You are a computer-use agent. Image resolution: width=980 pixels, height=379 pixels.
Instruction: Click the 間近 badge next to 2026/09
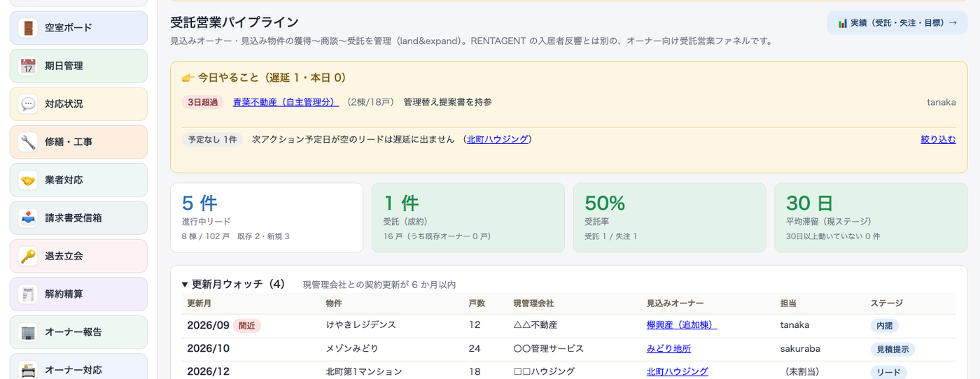point(247,325)
